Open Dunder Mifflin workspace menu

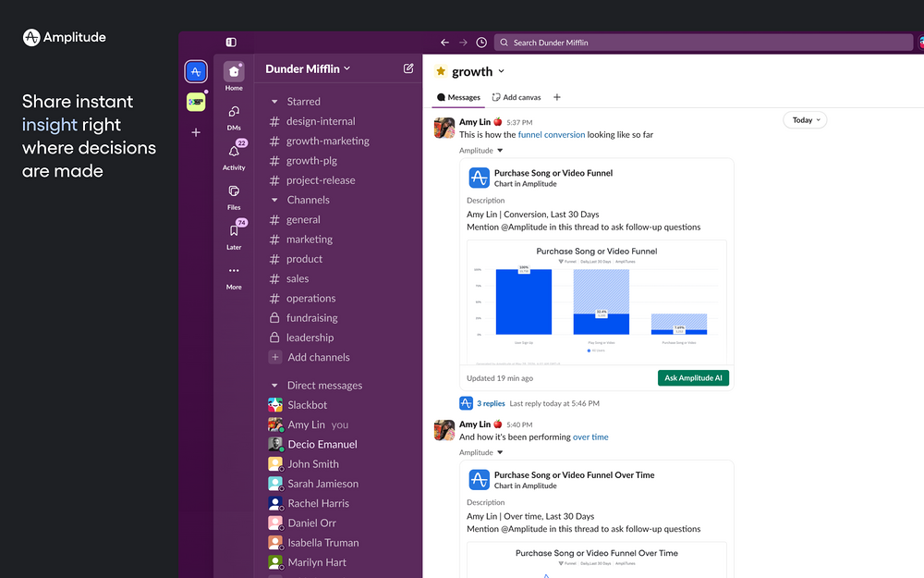click(308, 69)
